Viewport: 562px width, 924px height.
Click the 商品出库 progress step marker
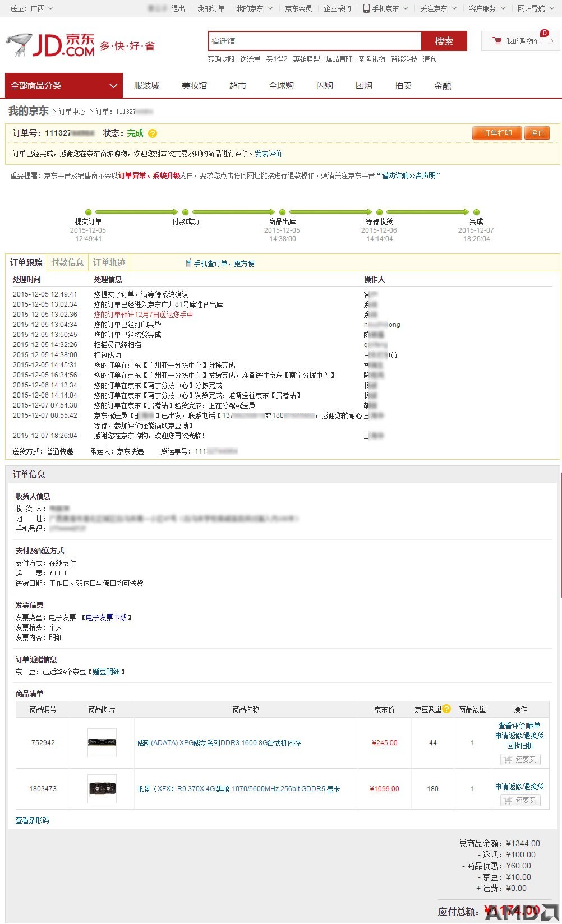pyautogui.click(x=282, y=212)
